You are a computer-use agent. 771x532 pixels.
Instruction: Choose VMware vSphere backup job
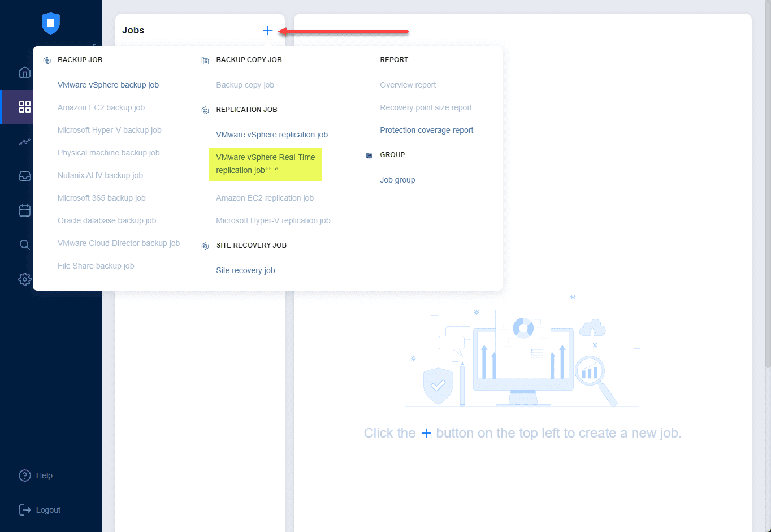pyautogui.click(x=108, y=85)
